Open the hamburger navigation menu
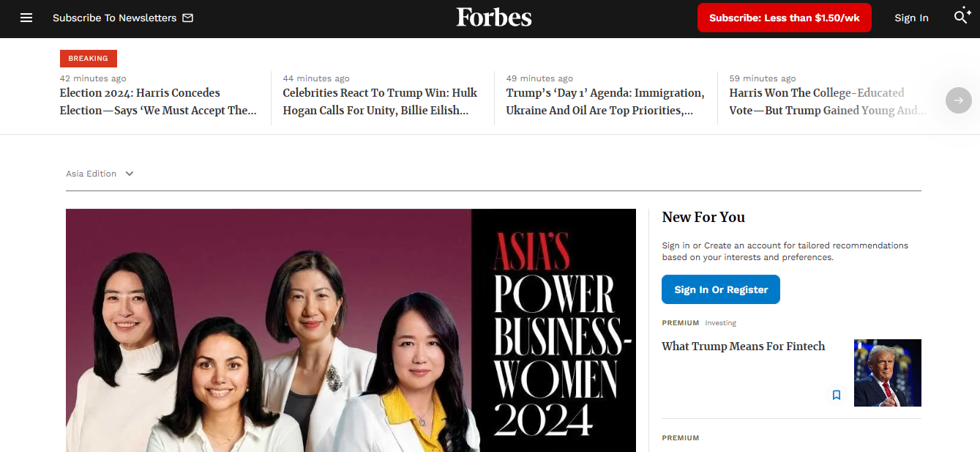Viewport: 980px width, 452px height. (26, 18)
